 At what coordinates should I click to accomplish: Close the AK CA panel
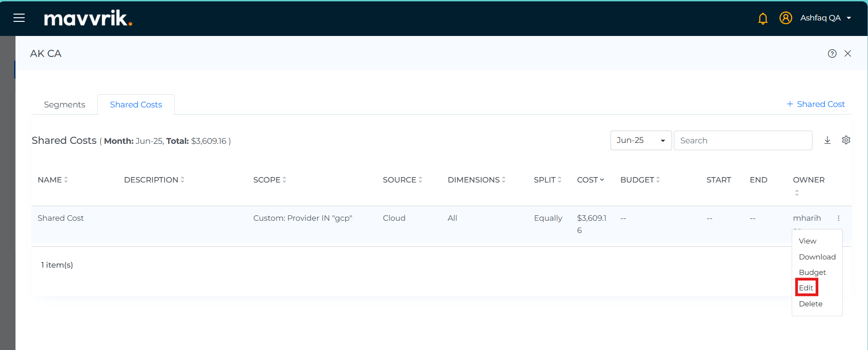[847, 53]
